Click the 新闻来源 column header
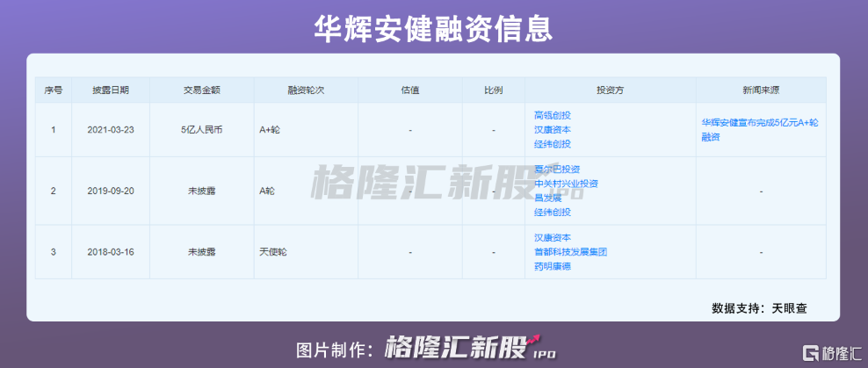This screenshot has width=868, height=368. (761, 90)
